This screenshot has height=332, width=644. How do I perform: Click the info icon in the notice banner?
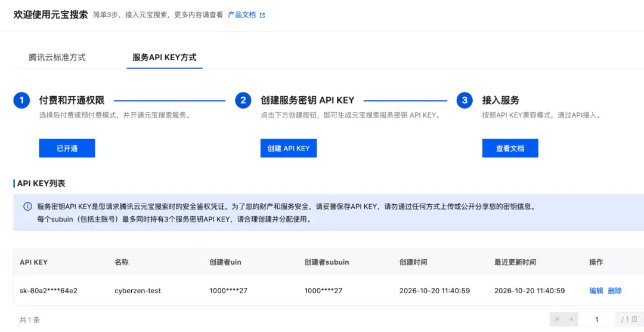[27, 207]
